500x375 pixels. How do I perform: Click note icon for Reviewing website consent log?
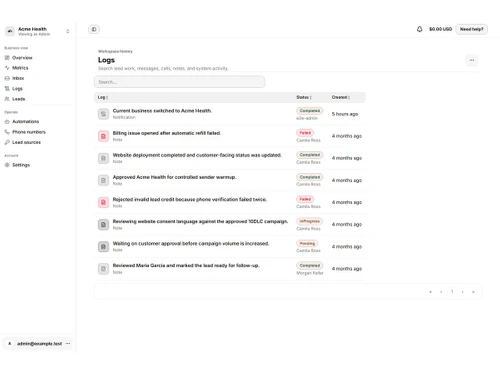coord(103,224)
